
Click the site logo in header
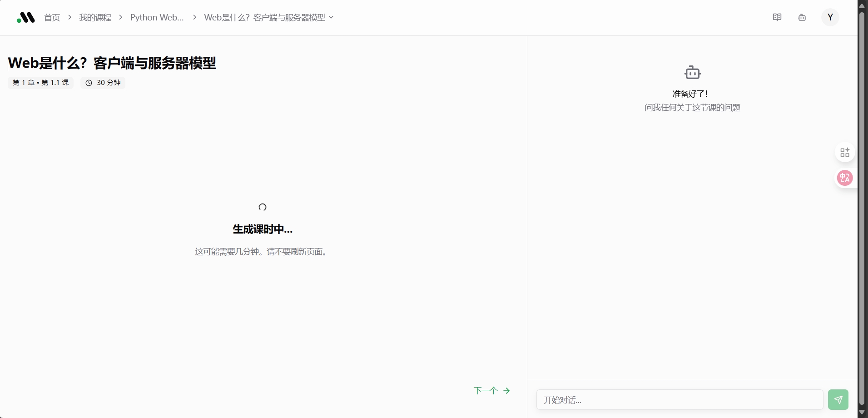[26, 17]
